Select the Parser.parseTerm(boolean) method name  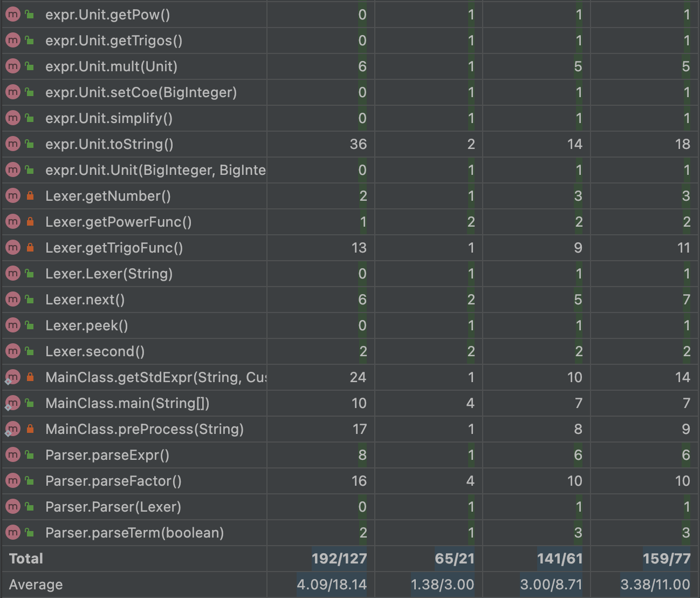135,533
